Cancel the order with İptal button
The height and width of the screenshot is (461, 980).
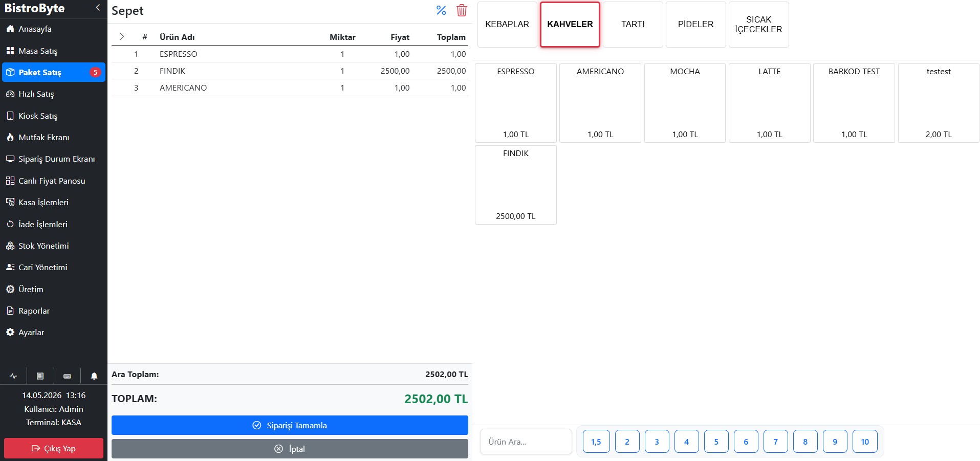pyautogui.click(x=290, y=449)
